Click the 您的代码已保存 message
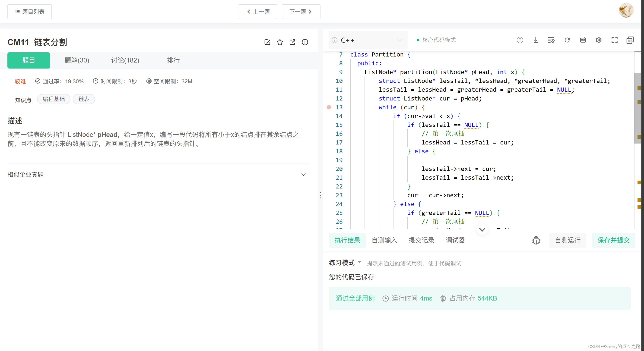This screenshot has width=644, height=351. coord(352,277)
